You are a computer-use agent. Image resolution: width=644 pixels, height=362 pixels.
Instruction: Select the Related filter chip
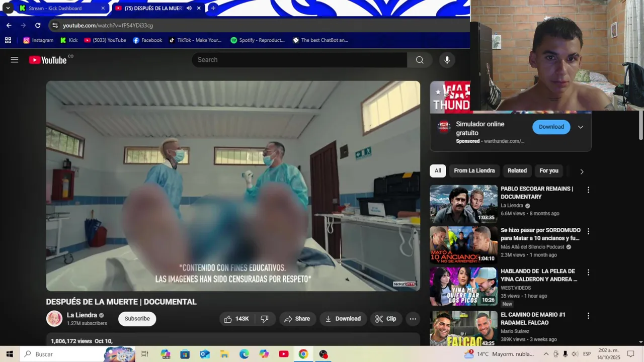click(x=517, y=171)
